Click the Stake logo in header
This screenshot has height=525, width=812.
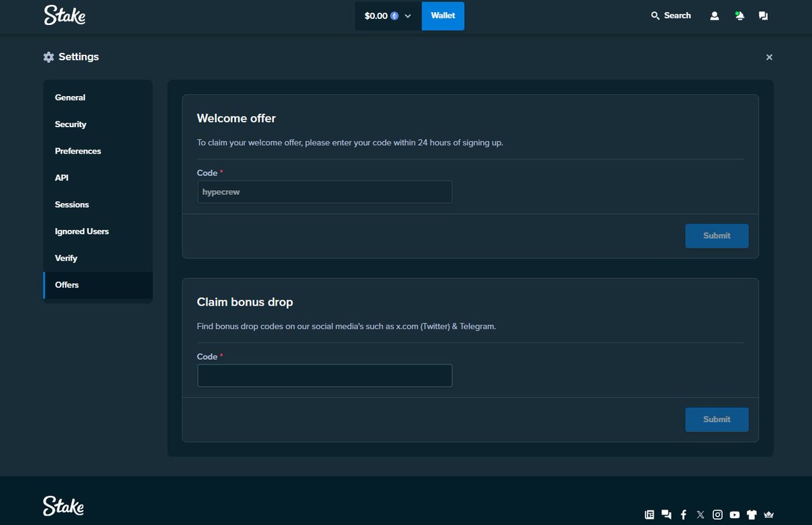pyautogui.click(x=65, y=15)
